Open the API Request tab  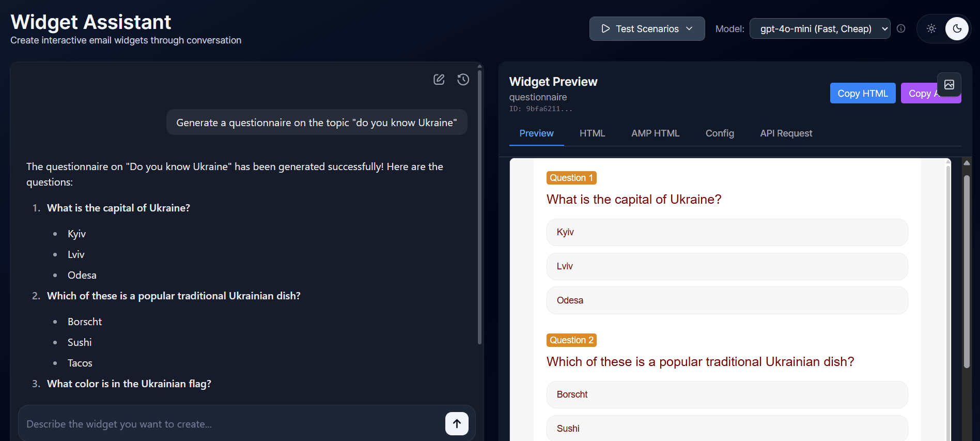tap(786, 133)
